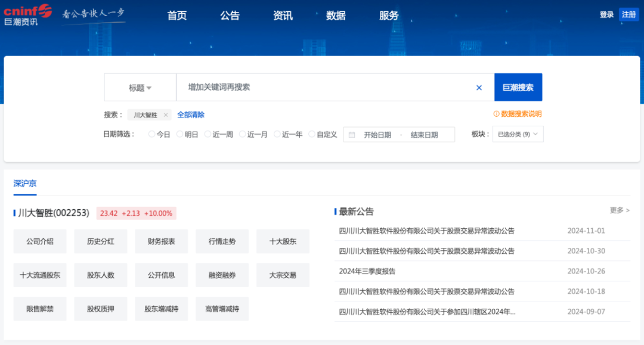644x345 pixels.
Task: Open 股权质押 button
Action: point(101,309)
